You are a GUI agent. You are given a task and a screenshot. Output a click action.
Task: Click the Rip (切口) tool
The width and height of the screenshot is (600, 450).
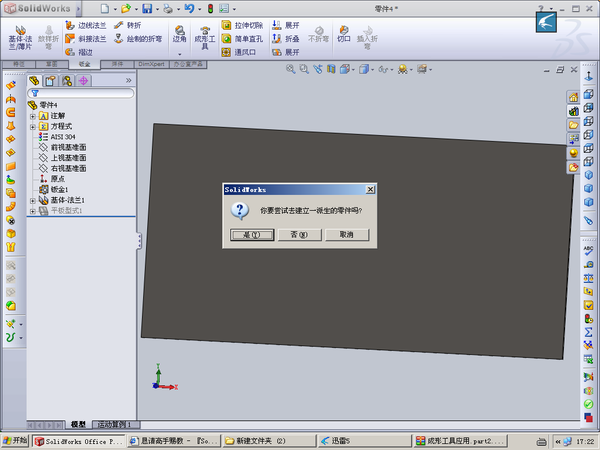pos(344,34)
